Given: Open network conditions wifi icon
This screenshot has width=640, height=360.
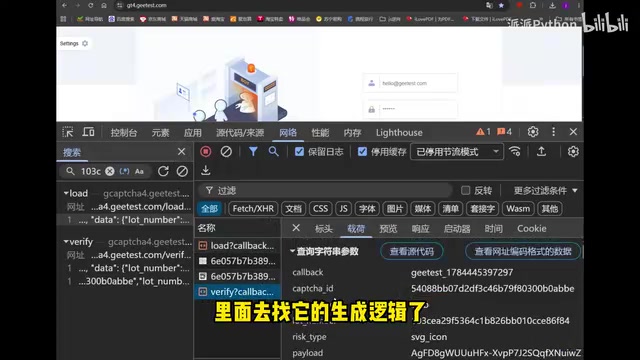Looking at the screenshot, I should (x=515, y=152).
